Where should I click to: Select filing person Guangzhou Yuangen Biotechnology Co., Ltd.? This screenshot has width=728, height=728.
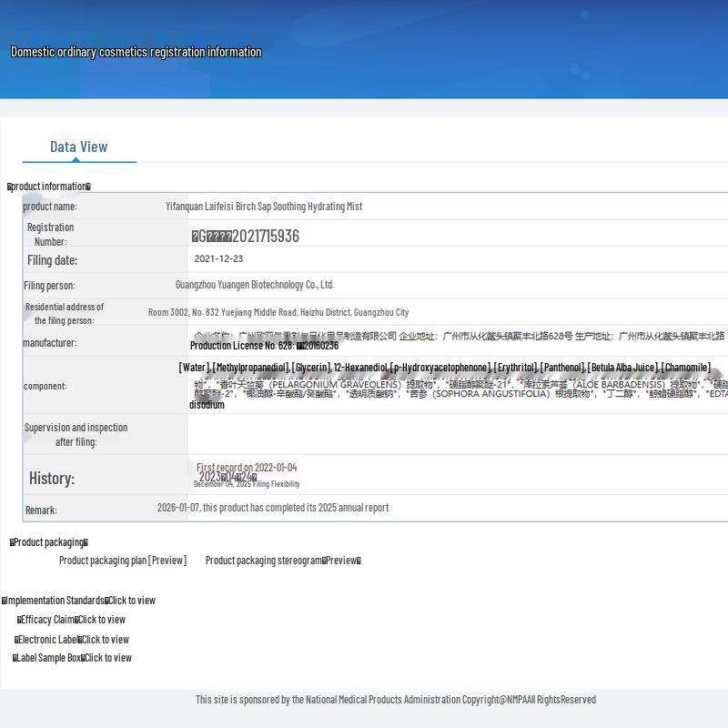click(x=255, y=285)
